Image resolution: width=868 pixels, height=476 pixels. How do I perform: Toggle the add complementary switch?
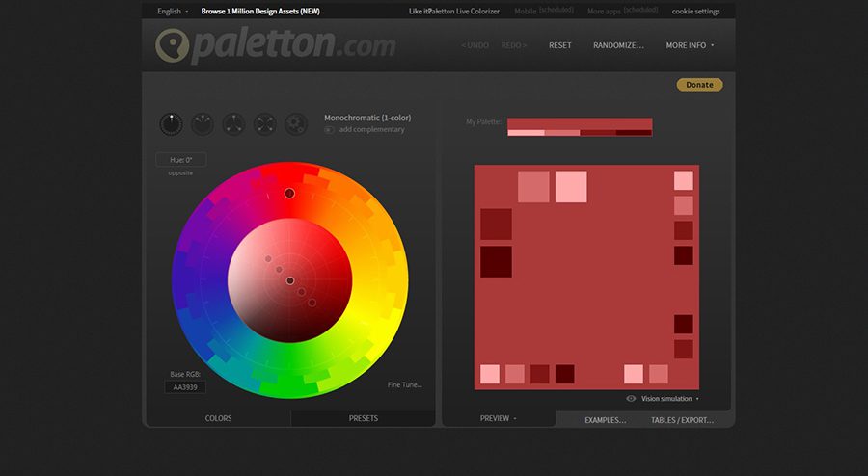tap(330, 129)
